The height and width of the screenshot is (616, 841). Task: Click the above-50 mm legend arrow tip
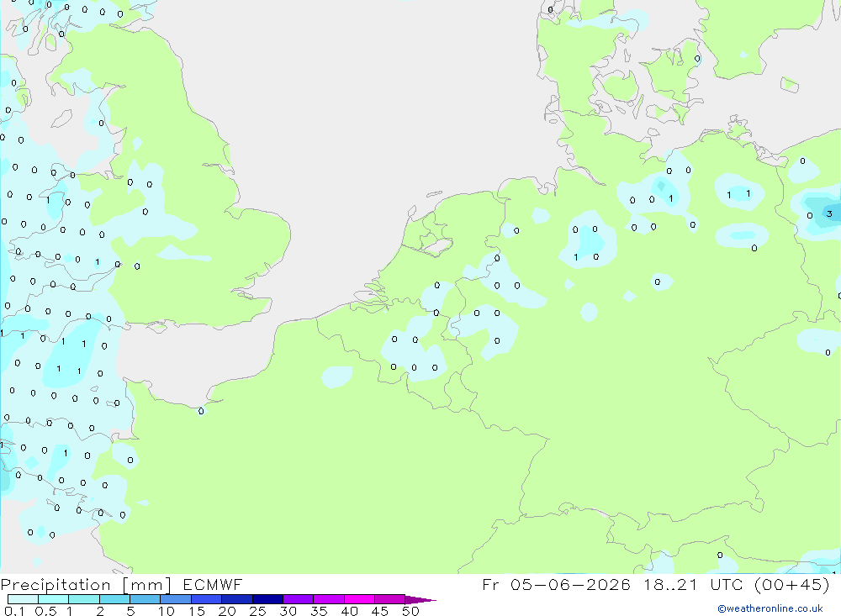(x=420, y=599)
